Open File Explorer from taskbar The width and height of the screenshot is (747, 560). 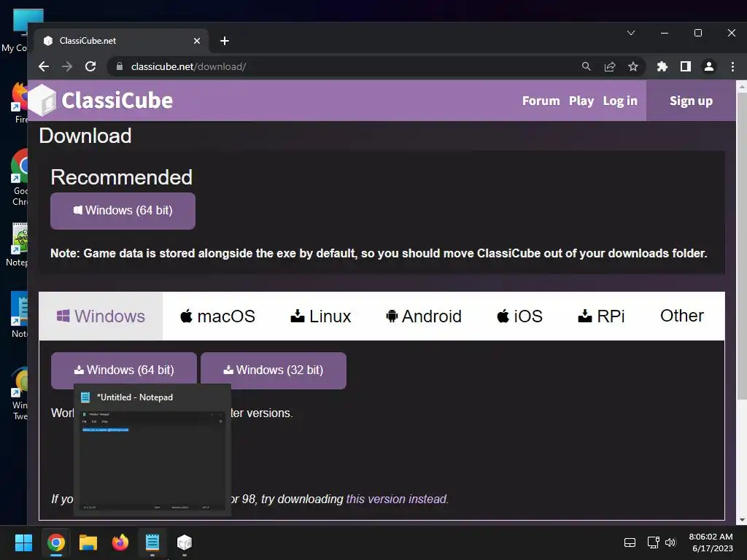click(88, 542)
